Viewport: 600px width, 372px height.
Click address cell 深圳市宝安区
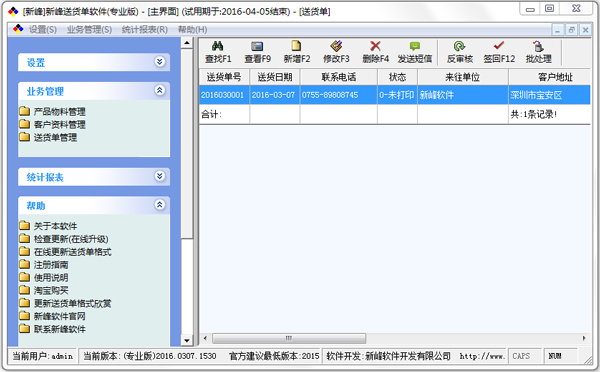coord(549,95)
